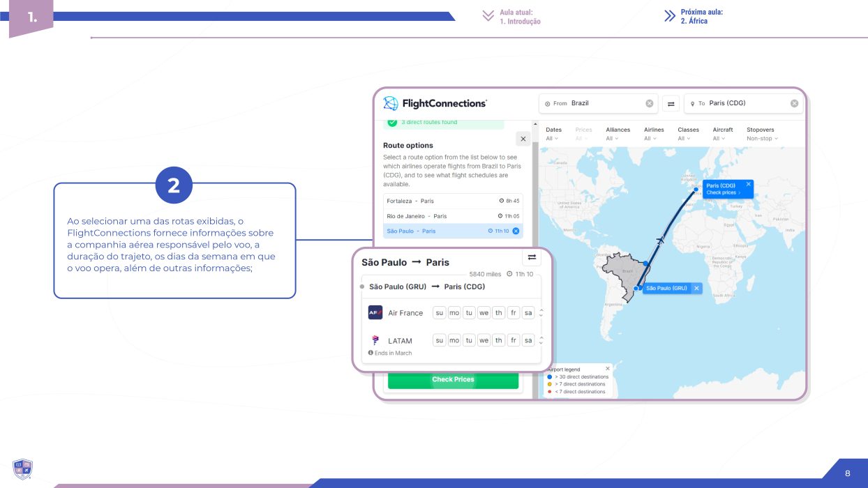Toggle Air France Saturday (sa)

528,313
